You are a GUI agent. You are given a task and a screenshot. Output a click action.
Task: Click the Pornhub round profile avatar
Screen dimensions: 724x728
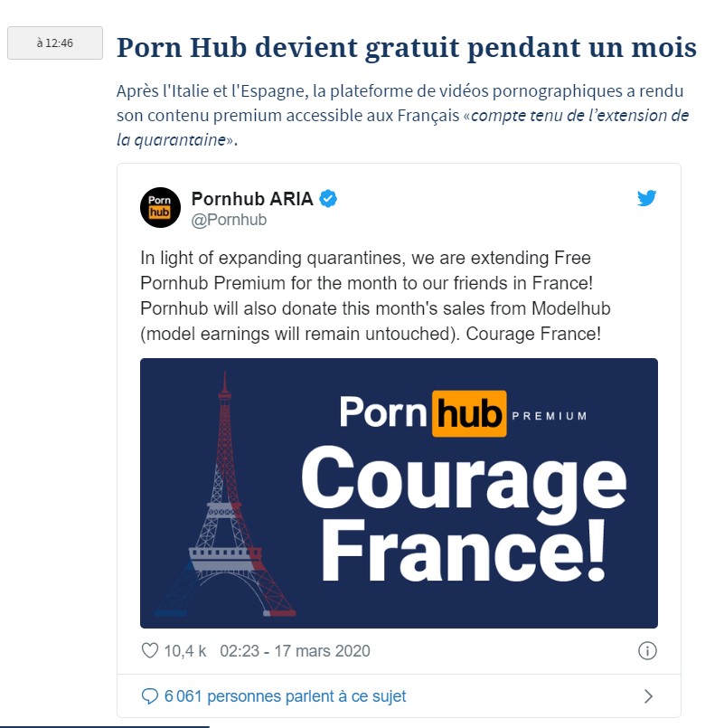tap(160, 207)
